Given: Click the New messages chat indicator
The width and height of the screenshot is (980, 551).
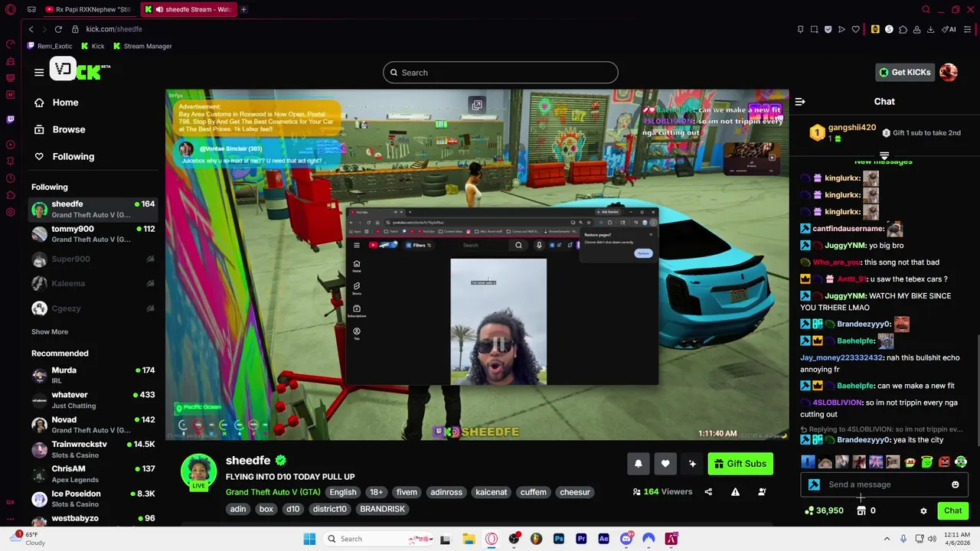Looking at the screenshot, I should point(884,161).
